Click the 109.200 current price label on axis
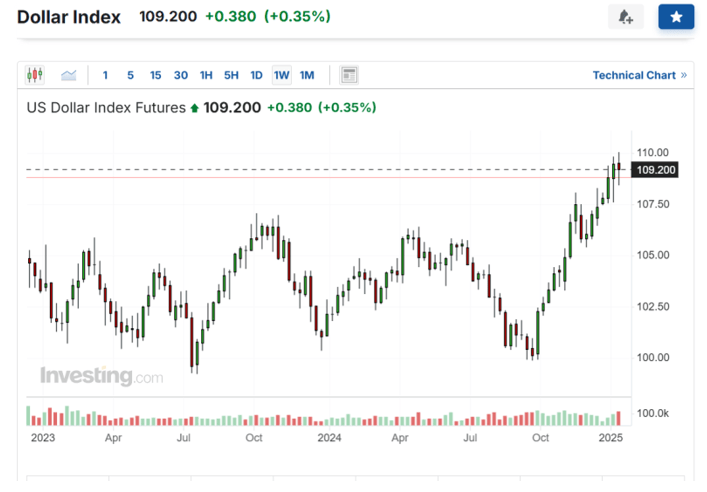 coord(657,170)
